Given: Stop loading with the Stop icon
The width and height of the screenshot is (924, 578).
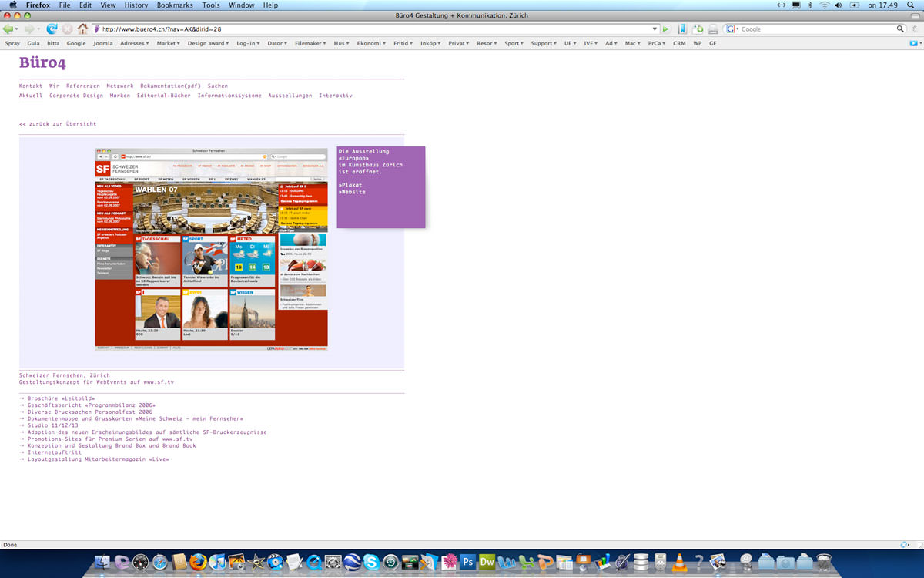Looking at the screenshot, I should coord(67,29).
